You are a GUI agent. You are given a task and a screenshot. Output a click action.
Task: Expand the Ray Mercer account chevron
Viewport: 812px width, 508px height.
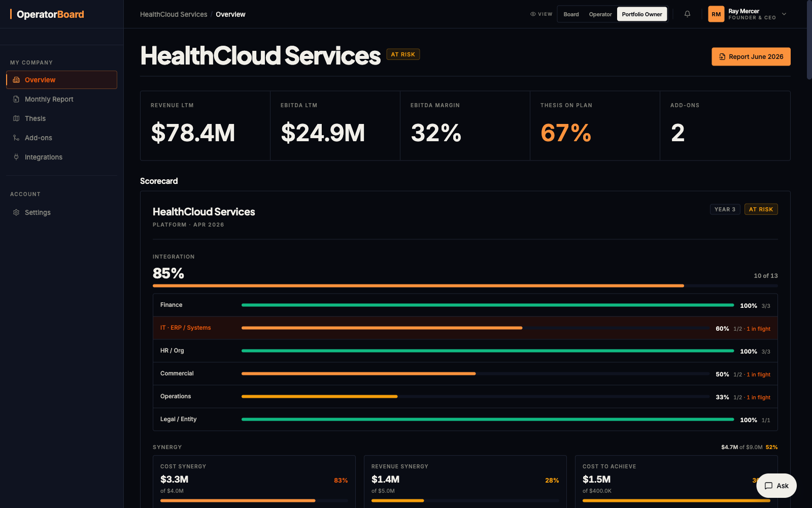coord(784,14)
